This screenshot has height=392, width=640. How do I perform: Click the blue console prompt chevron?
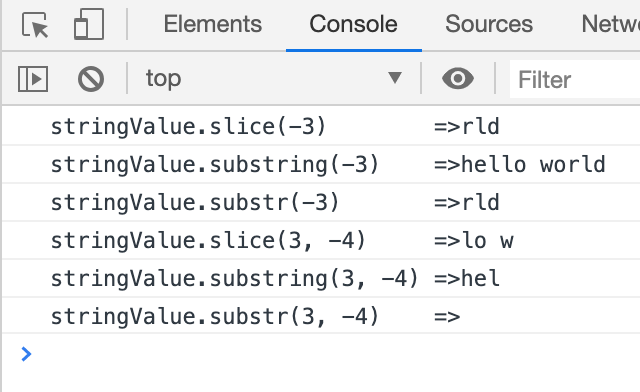click(26, 354)
